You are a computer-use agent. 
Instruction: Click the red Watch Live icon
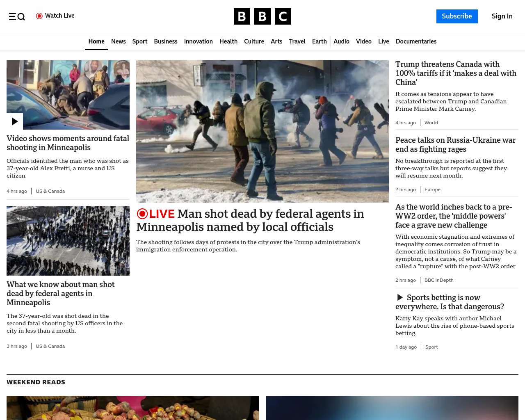tap(39, 16)
